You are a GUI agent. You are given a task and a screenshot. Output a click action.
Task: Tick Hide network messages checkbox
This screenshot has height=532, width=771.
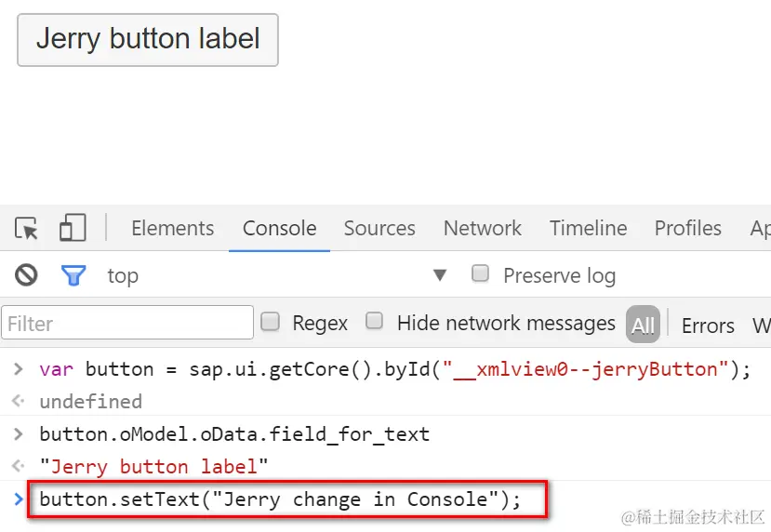(x=375, y=322)
